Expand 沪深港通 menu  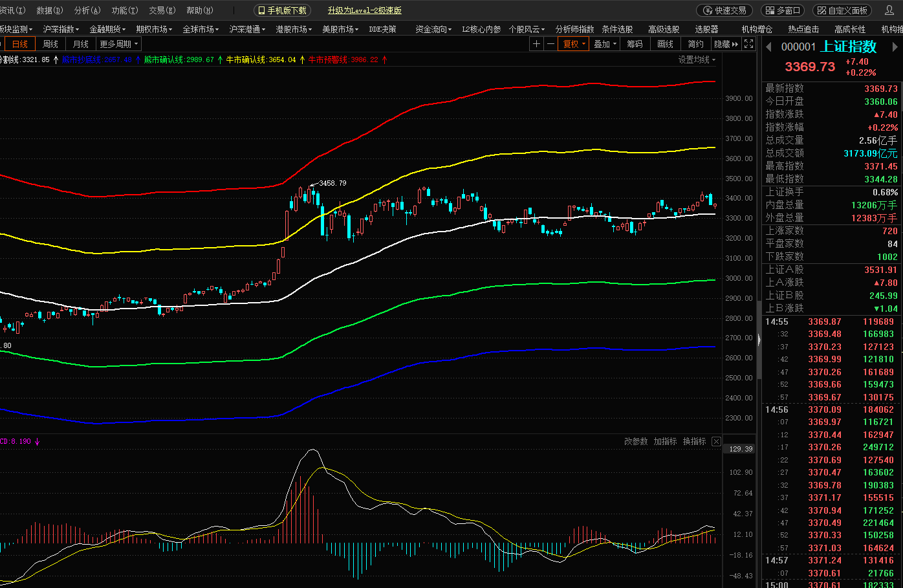point(247,29)
